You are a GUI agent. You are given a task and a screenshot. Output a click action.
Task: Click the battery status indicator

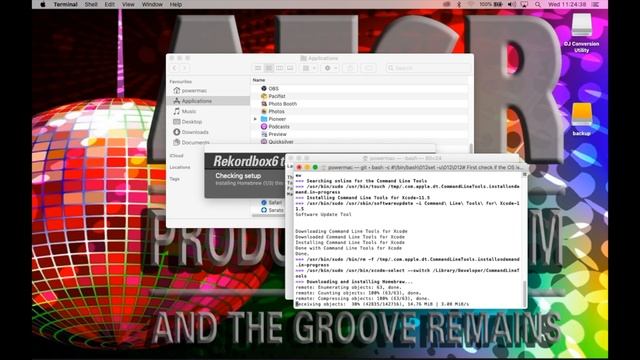[491, 4]
